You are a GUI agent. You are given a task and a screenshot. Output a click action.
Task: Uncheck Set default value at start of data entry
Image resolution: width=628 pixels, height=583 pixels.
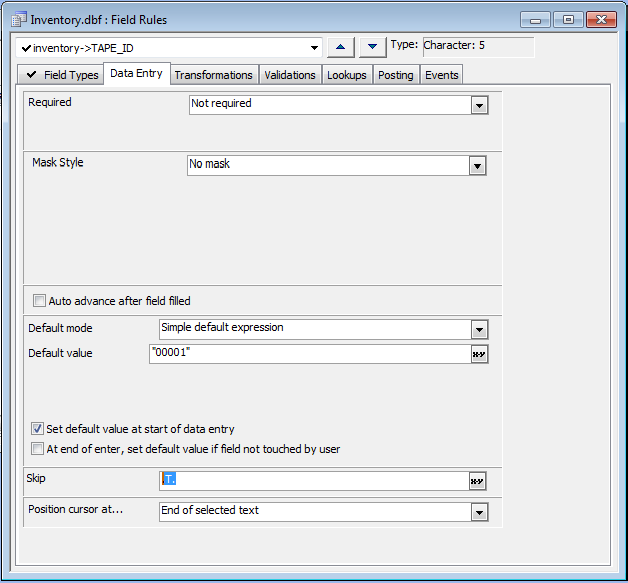click(x=37, y=429)
